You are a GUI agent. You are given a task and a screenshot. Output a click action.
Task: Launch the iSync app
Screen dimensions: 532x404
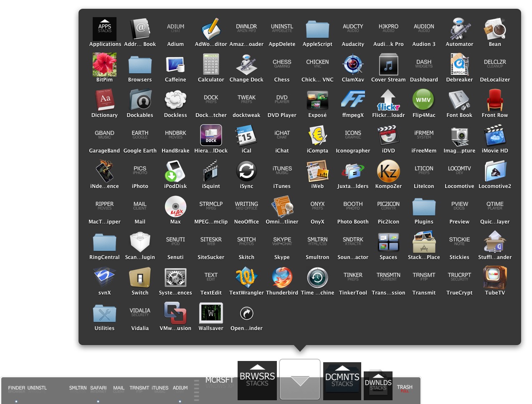246,171
